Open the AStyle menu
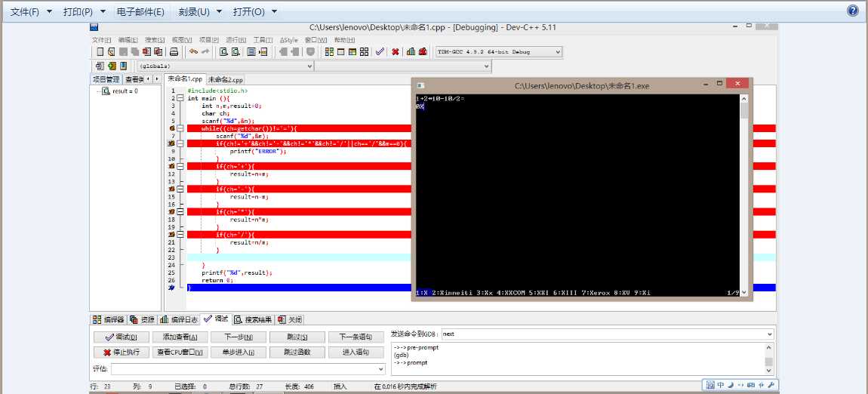The image size is (868, 394). [288, 40]
